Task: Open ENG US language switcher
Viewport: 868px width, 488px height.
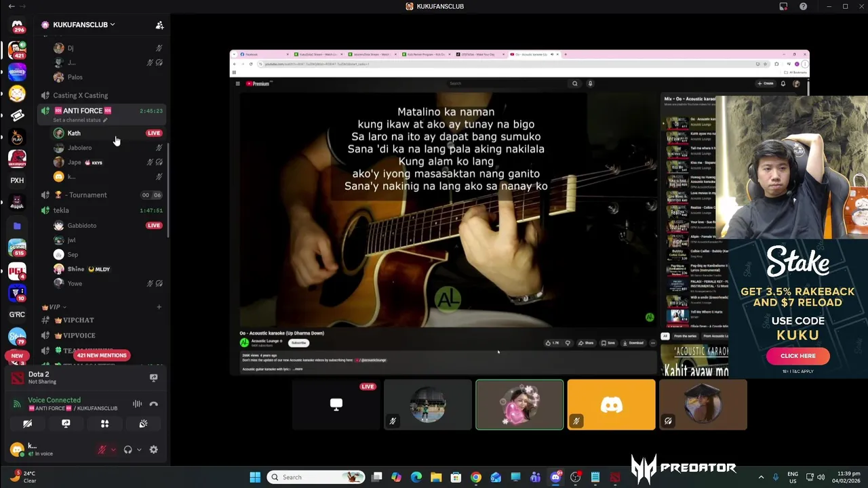Action: pos(793,477)
